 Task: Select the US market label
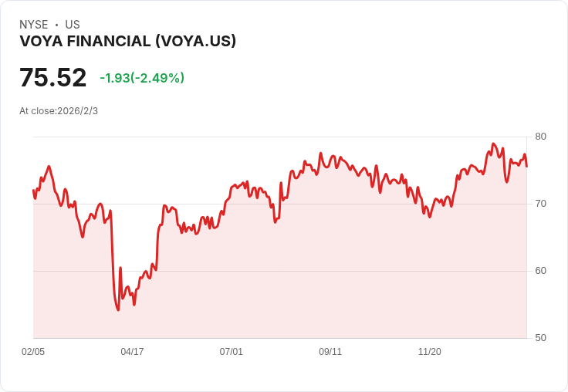pyautogui.click(x=73, y=25)
